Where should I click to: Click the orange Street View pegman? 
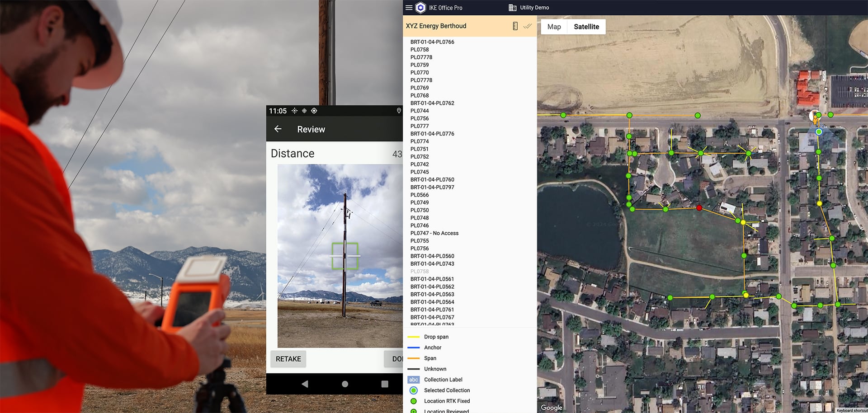(815, 118)
